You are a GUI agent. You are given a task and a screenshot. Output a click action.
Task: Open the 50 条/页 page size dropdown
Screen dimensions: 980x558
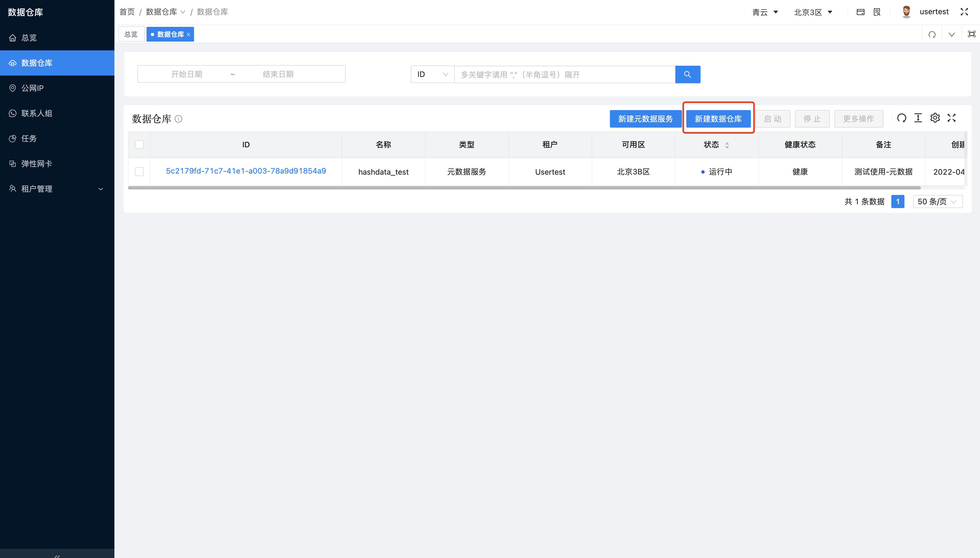[938, 201]
